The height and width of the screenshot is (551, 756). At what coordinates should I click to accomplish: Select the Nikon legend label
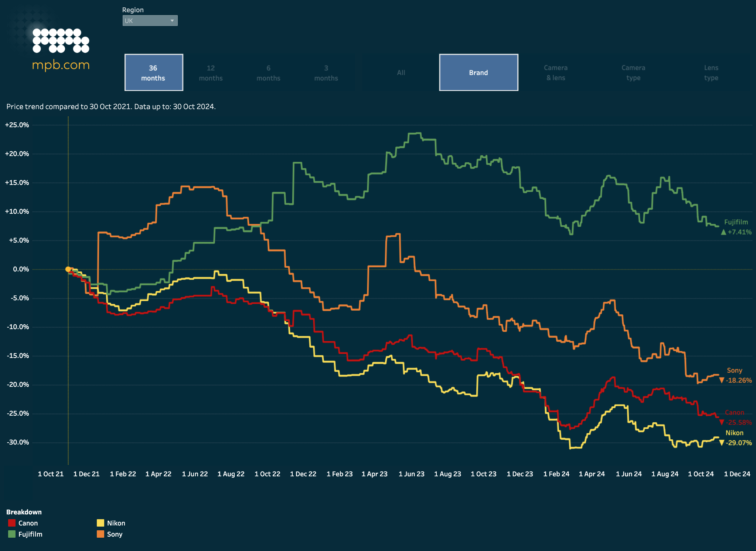point(116,523)
